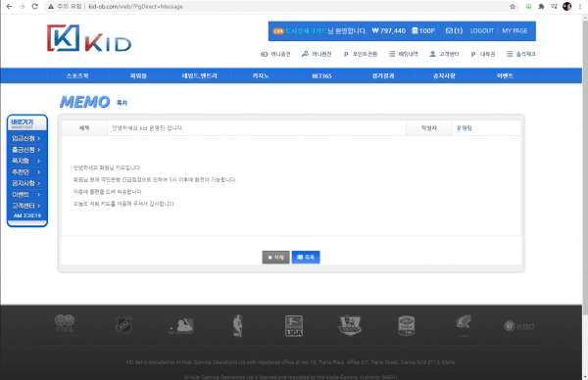This screenshot has width=588, height=380.
Task: Click the Serie A logo in footer
Action: point(406,325)
